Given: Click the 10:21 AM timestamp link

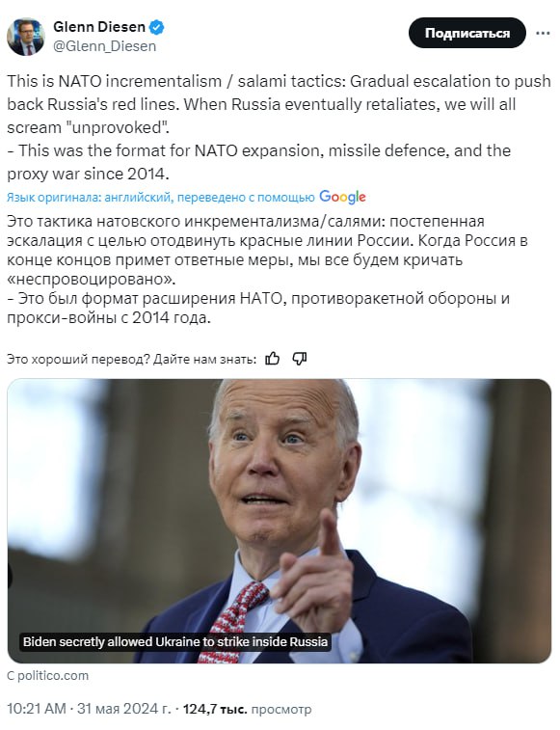Looking at the screenshot, I should [x=37, y=709].
